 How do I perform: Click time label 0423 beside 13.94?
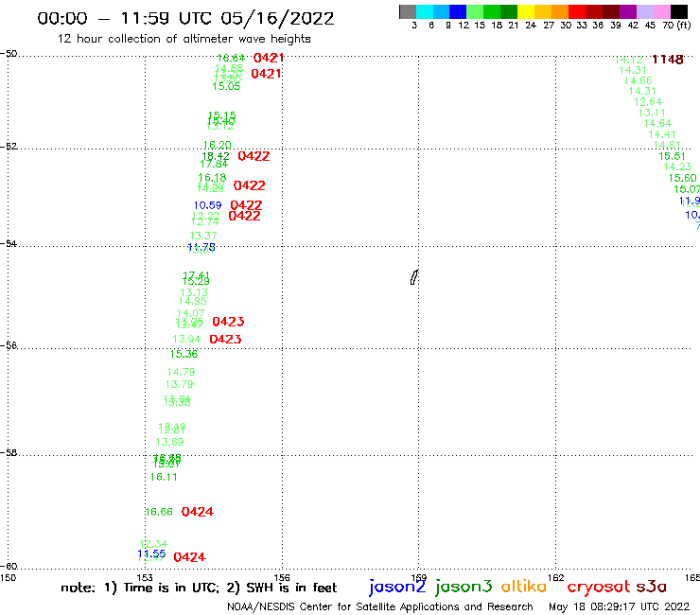point(225,340)
